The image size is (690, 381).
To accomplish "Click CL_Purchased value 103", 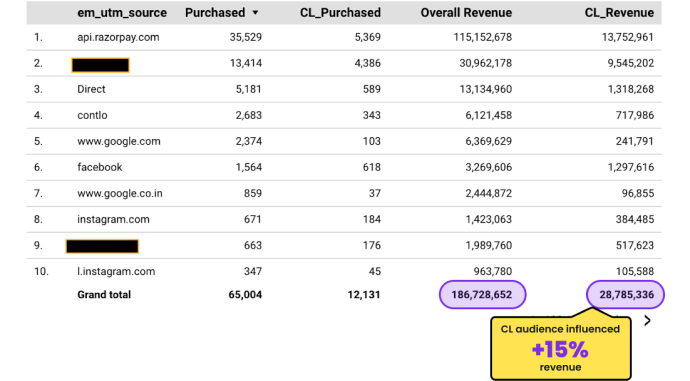I will click(x=372, y=141).
